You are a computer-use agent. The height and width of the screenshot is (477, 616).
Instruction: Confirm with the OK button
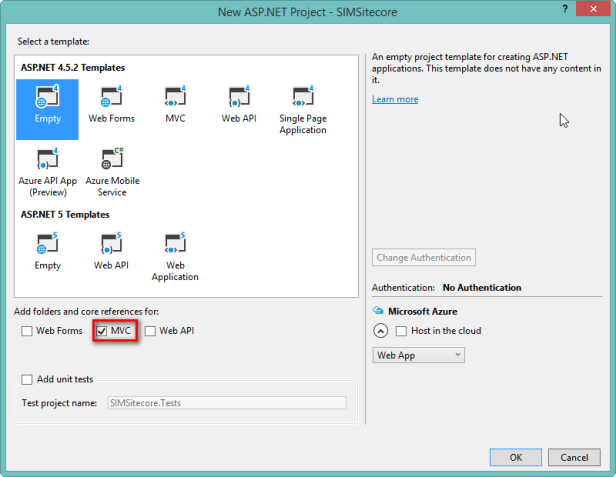(516, 457)
